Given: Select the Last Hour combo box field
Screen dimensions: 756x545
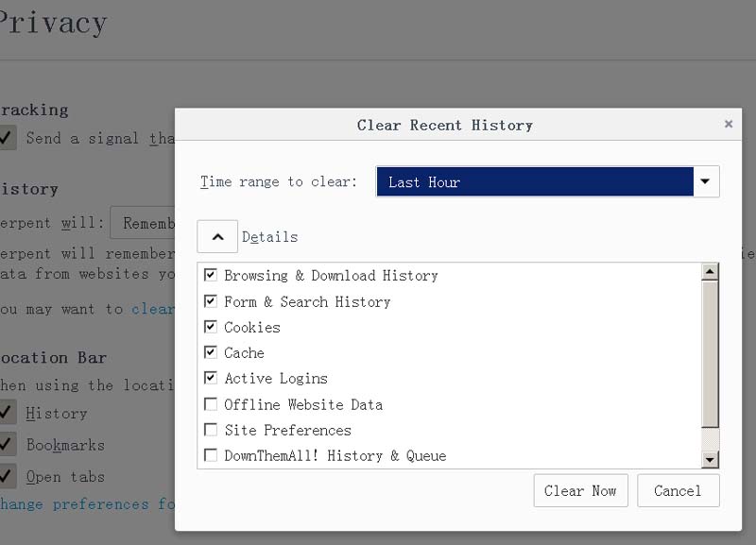Looking at the screenshot, I should tap(535, 181).
